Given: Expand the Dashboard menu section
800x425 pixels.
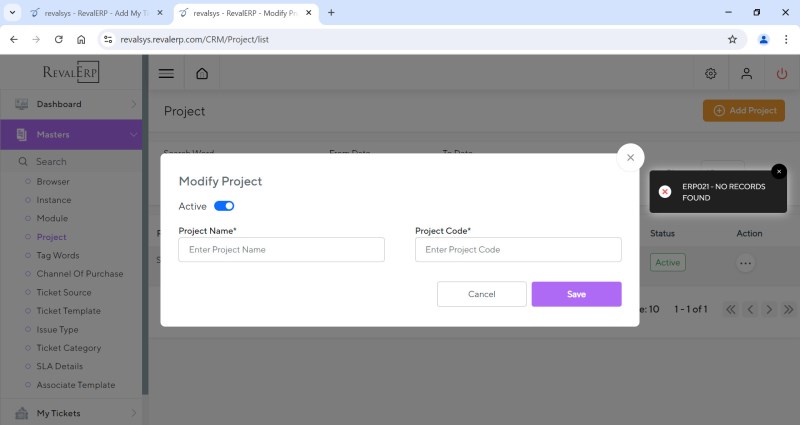Looking at the screenshot, I should [x=133, y=104].
